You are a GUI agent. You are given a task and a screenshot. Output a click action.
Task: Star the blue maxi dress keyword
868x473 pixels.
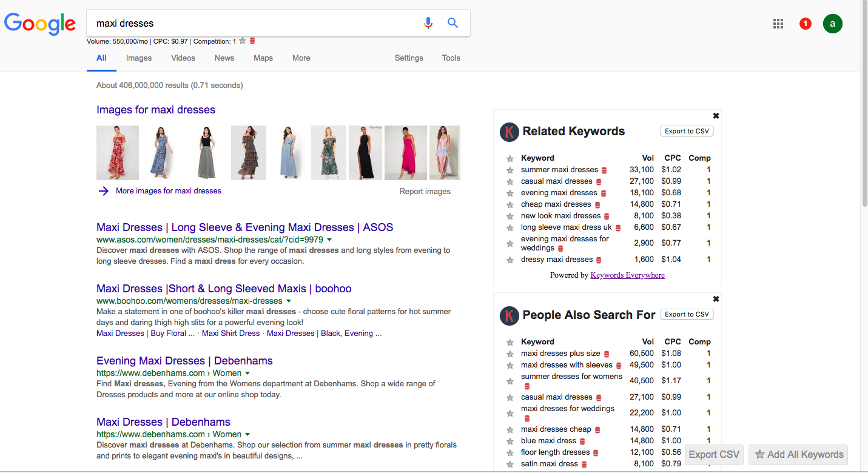pos(510,441)
